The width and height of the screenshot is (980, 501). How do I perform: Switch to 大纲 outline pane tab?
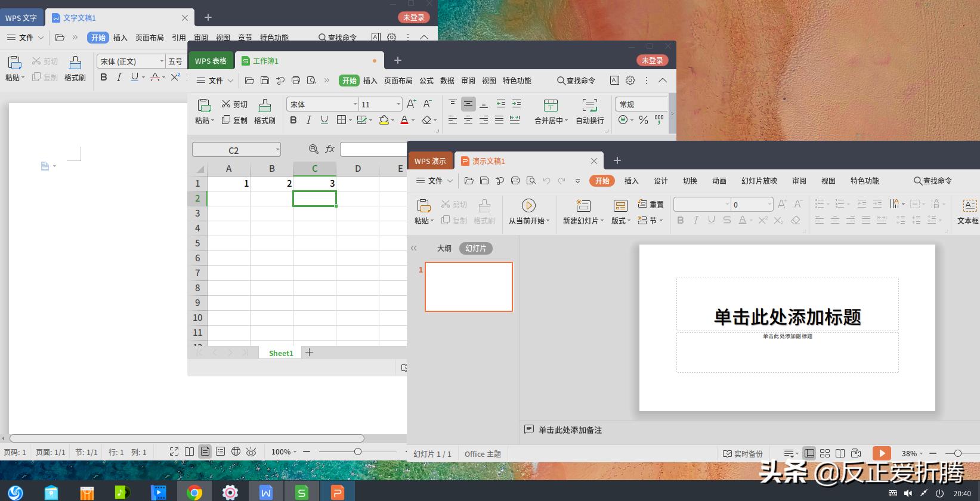click(444, 248)
